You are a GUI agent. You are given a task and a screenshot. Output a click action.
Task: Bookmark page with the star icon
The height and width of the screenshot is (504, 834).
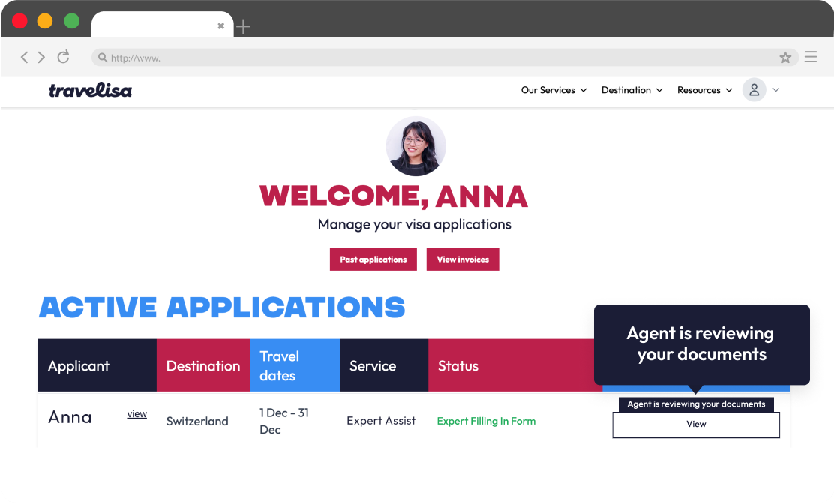[785, 58]
